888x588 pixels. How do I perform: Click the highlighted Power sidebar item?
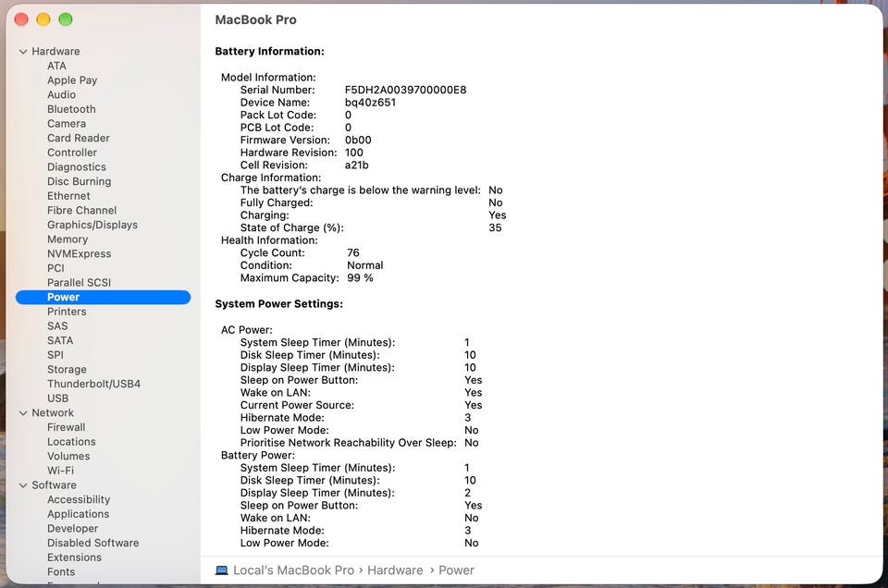tap(103, 297)
